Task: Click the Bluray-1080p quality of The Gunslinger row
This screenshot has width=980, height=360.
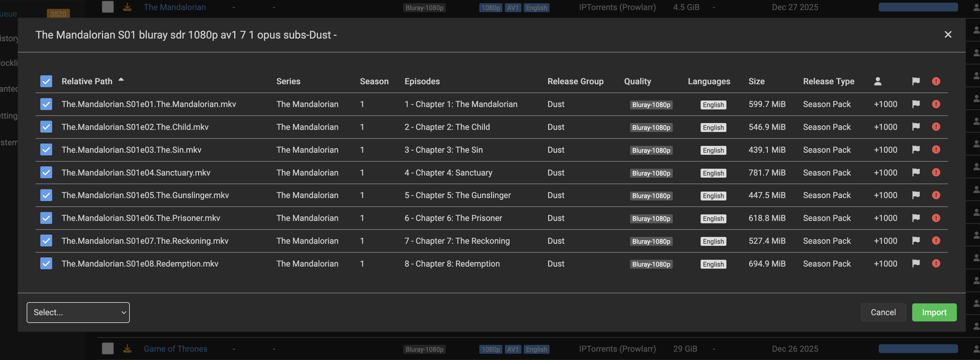Action: click(x=651, y=196)
